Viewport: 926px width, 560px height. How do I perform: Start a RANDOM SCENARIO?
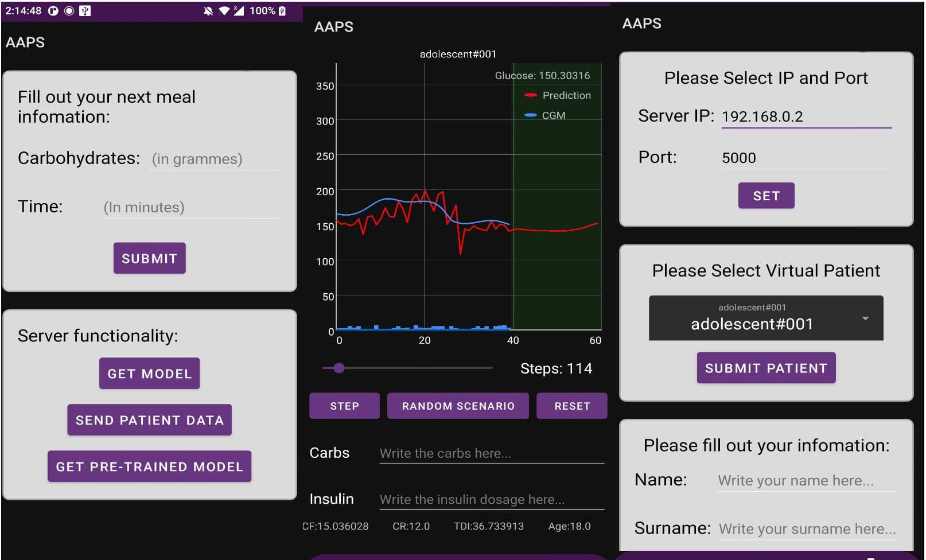pos(458,406)
